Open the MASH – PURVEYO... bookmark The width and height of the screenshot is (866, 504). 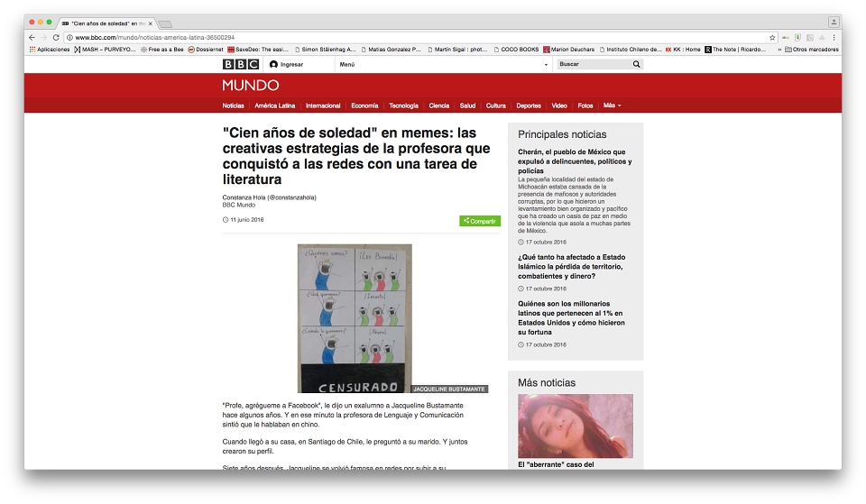coord(105,50)
